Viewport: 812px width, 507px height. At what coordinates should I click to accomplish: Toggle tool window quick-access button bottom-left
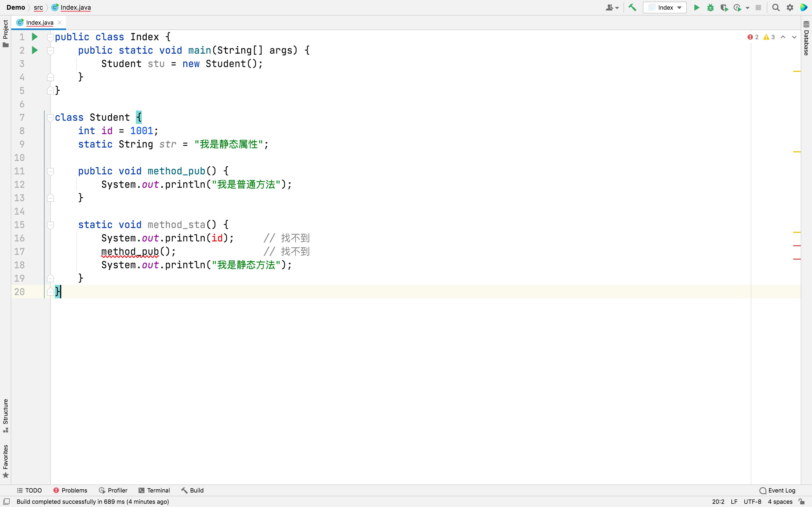point(6,502)
